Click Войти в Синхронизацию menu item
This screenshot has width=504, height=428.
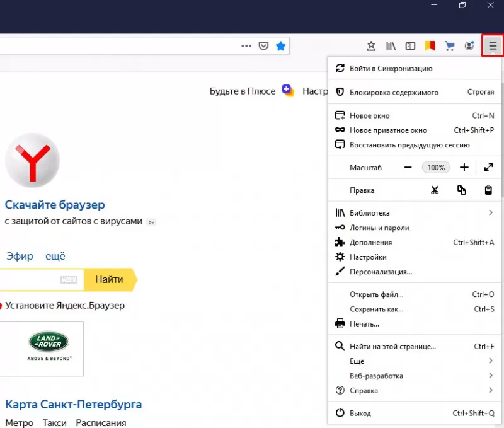[414, 68]
